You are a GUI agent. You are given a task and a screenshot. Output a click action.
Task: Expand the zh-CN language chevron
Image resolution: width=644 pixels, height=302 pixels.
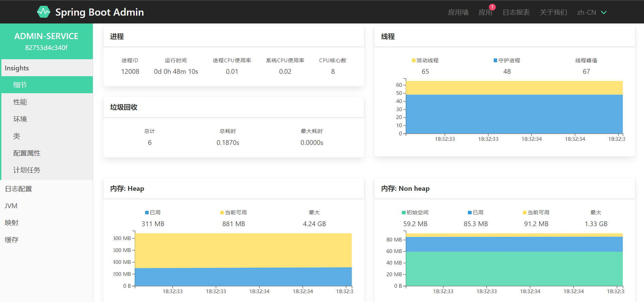pyautogui.click(x=604, y=12)
